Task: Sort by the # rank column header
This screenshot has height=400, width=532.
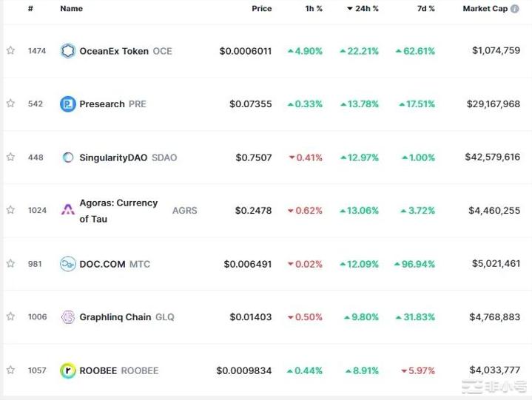Action: pos(30,9)
